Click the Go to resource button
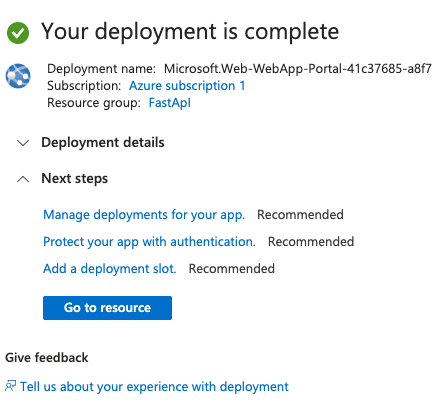The width and height of the screenshot is (444, 414). coord(107,308)
